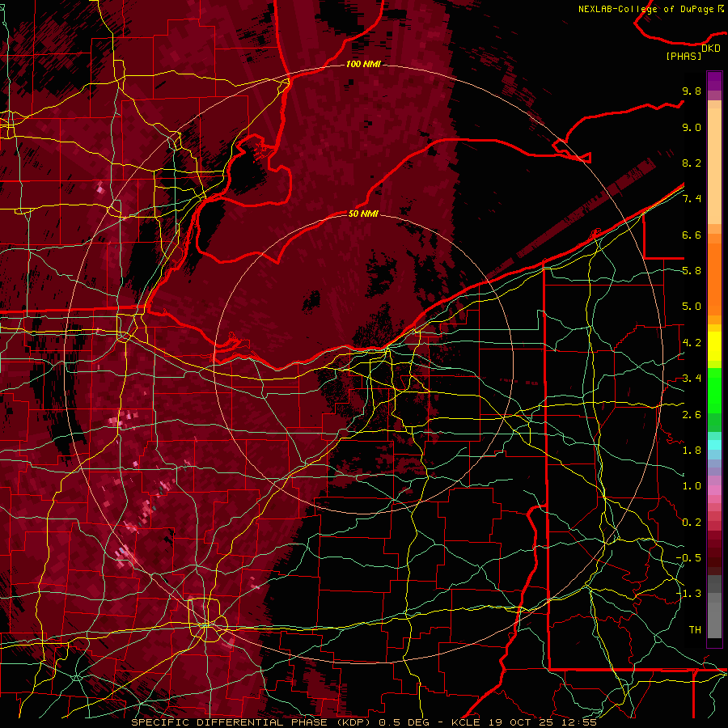Pick the green band beside 2.6
The height and width of the screenshot is (728, 728).
point(714,422)
